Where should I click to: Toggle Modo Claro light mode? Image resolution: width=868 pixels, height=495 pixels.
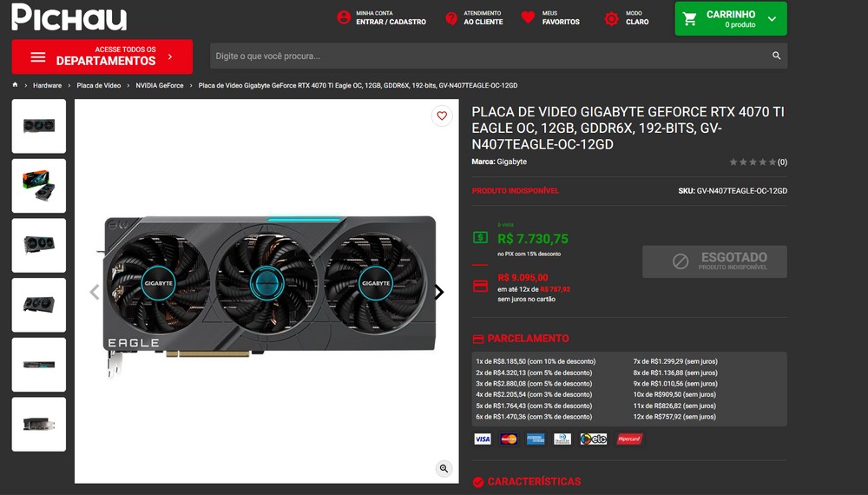(627, 17)
